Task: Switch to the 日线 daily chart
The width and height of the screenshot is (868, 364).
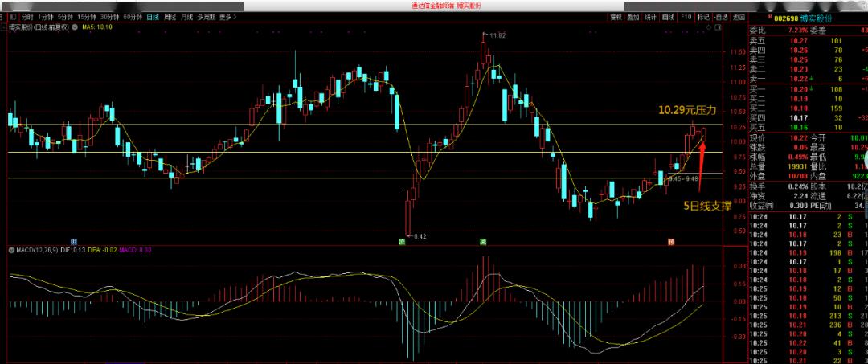Action: [153, 17]
